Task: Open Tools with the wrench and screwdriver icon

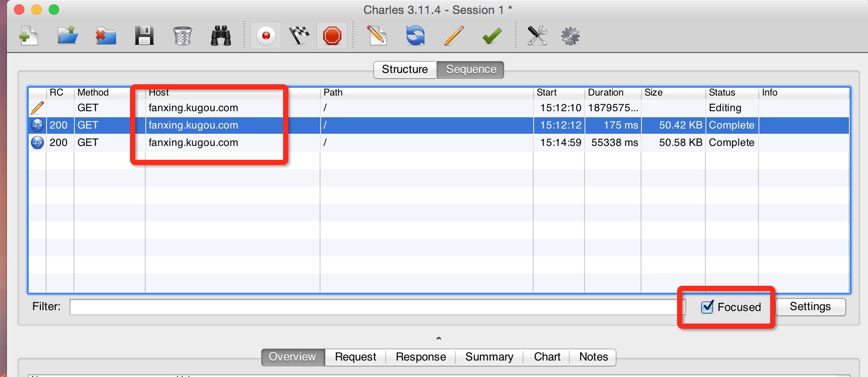Action: click(537, 36)
